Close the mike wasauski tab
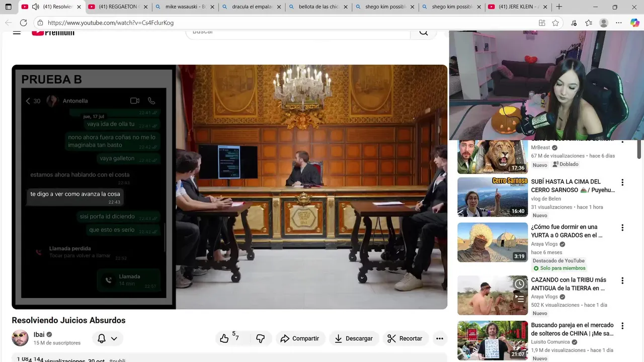Viewport: 644px width, 362px height. [x=212, y=7]
